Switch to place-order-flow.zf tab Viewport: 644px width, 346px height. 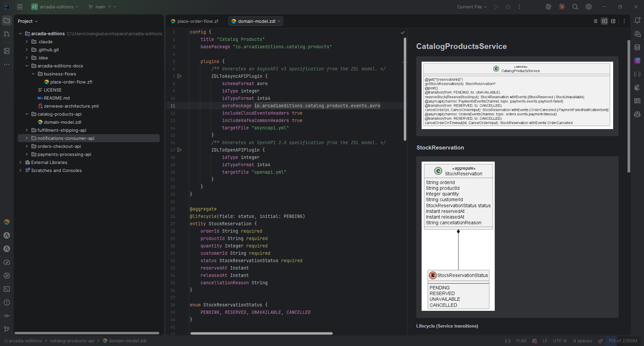(x=195, y=21)
